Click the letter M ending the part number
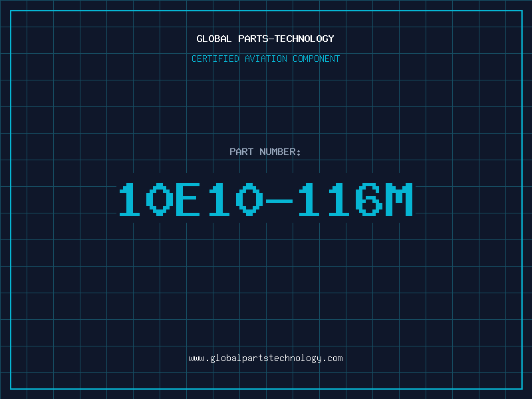Screen dimensions: 532x399 coord(399,199)
